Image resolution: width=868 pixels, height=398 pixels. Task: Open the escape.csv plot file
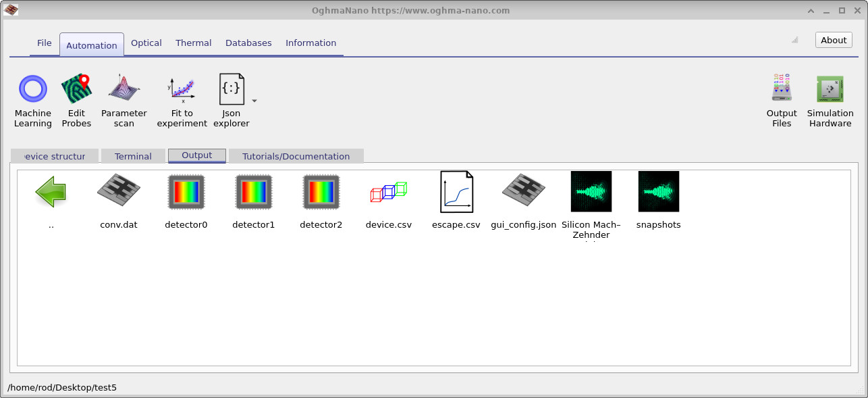click(456, 191)
